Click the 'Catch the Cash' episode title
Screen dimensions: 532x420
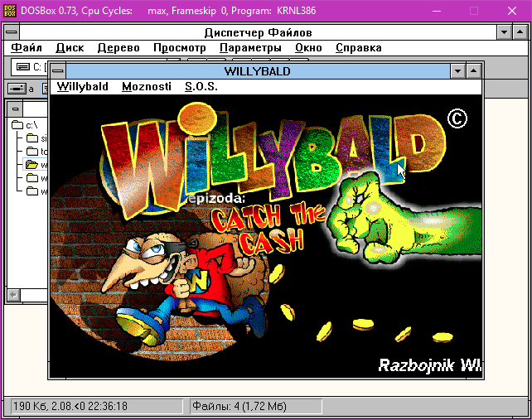[268, 227]
